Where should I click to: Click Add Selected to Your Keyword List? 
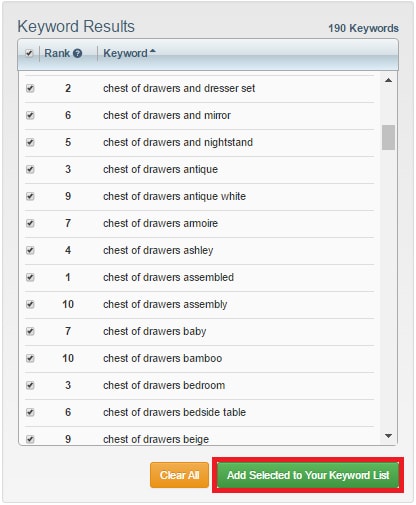click(x=308, y=475)
